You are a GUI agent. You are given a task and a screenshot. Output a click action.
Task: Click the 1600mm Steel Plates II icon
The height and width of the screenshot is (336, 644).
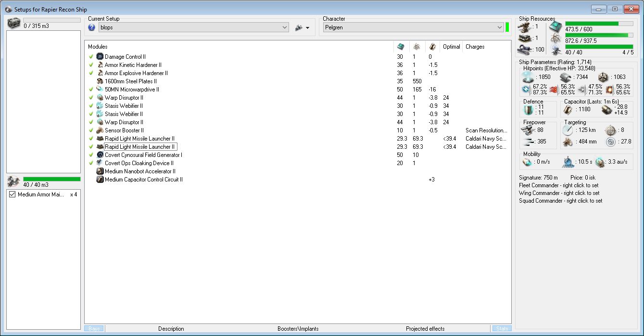point(100,81)
